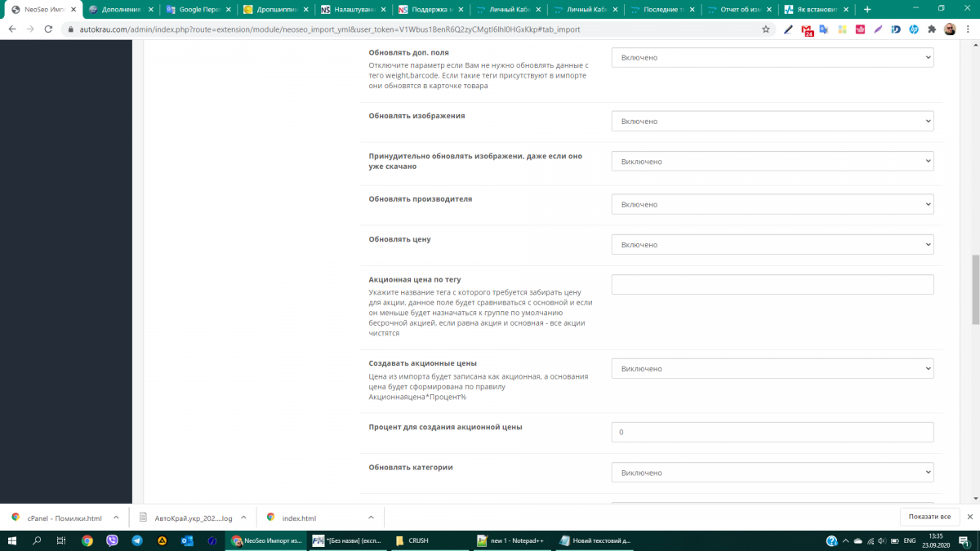Open the 'Обновлять изображения' dropdown
Screen dimensions: 980x551
coord(773,121)
